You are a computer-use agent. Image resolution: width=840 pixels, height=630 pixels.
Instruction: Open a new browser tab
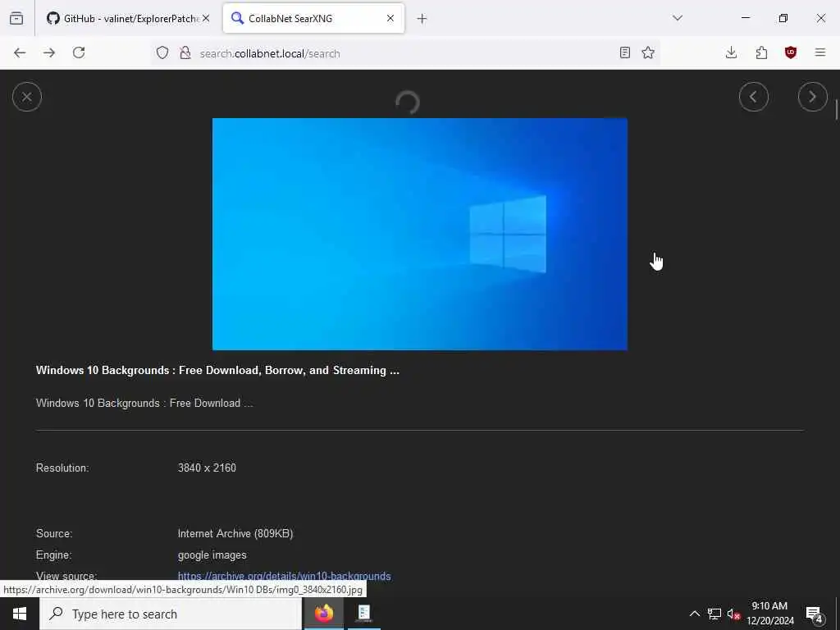[422, 19]
